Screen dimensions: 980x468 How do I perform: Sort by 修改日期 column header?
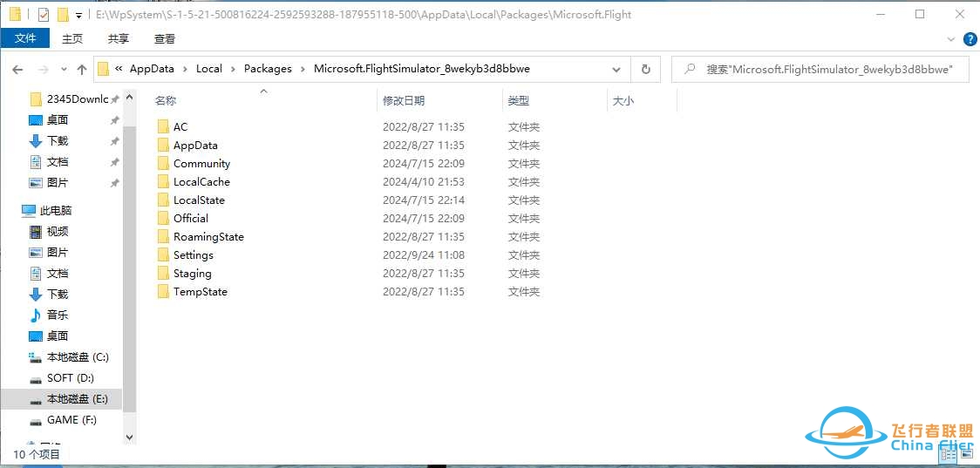click(x=404, y=100)
